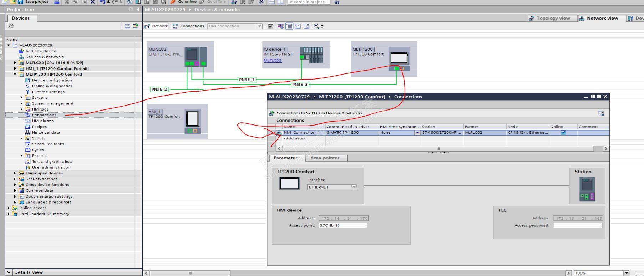644x276 pixels.
Task: Collapse the Project tree panel arrow
Action: pyautogui.click(x=138, y=10)
